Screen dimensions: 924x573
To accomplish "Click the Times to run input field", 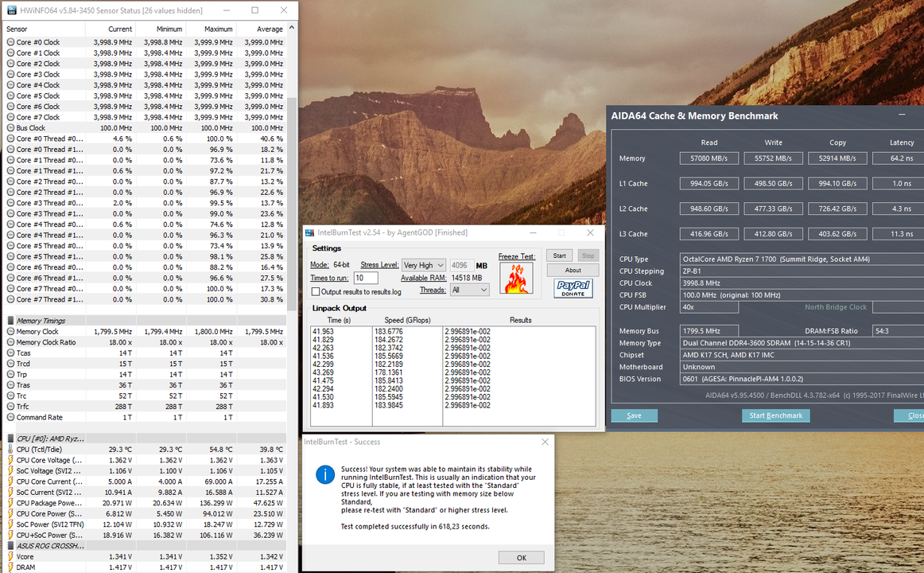I will pyautogui.click(x=366, y=279).
